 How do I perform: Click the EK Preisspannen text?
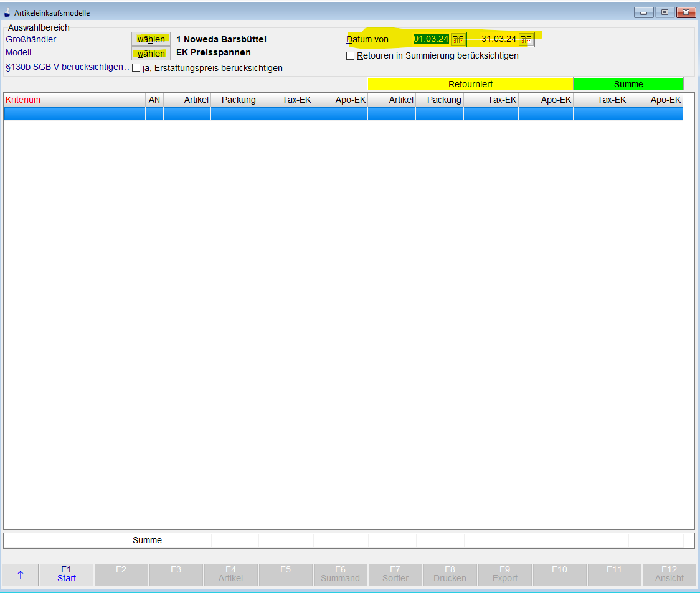pyautogui.click(x=214, y=53)
